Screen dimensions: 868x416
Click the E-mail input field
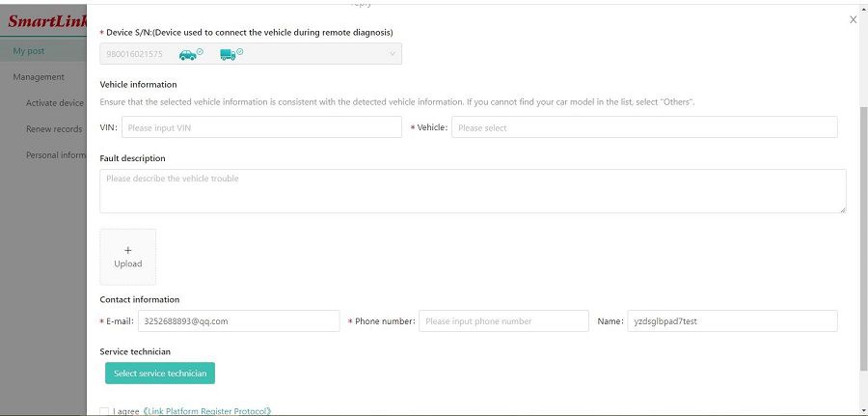point(238,321)
